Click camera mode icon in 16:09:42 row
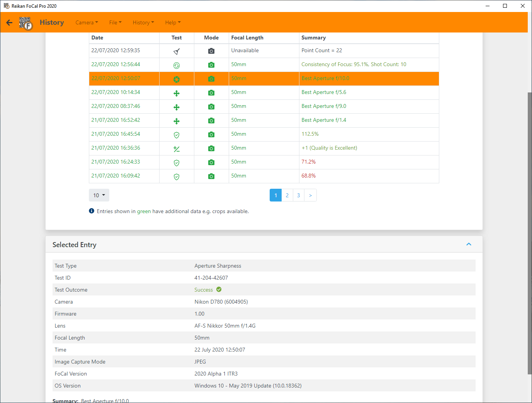This screenshot has height=403, width=532. click(x=211, y=176)
